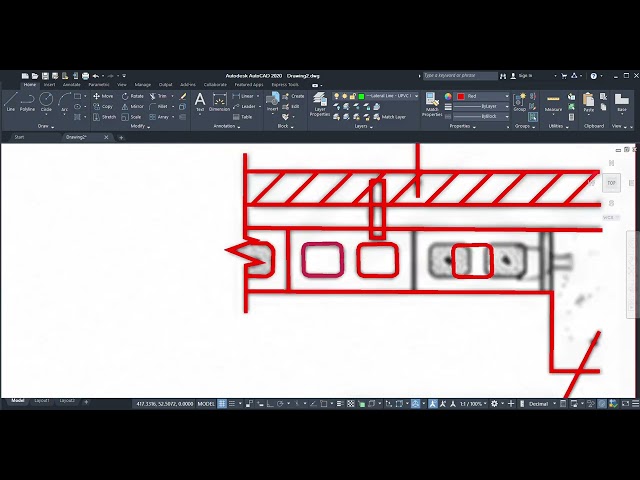Toggle layer lock padlock icon
Viewport: 640px width, 480px height.
353,96
